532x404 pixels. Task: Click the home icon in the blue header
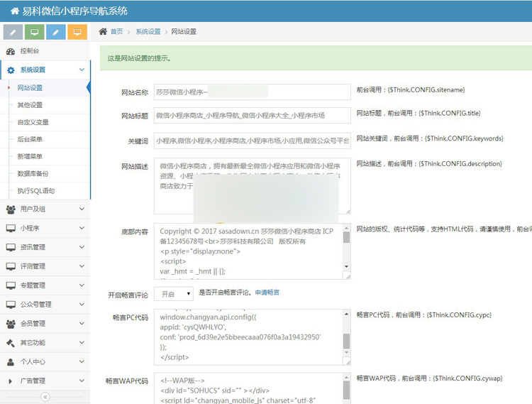click(15, 11)
